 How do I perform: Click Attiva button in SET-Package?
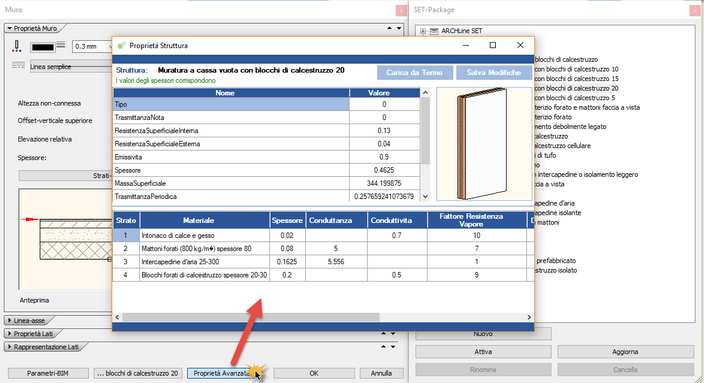pos(483,352)
